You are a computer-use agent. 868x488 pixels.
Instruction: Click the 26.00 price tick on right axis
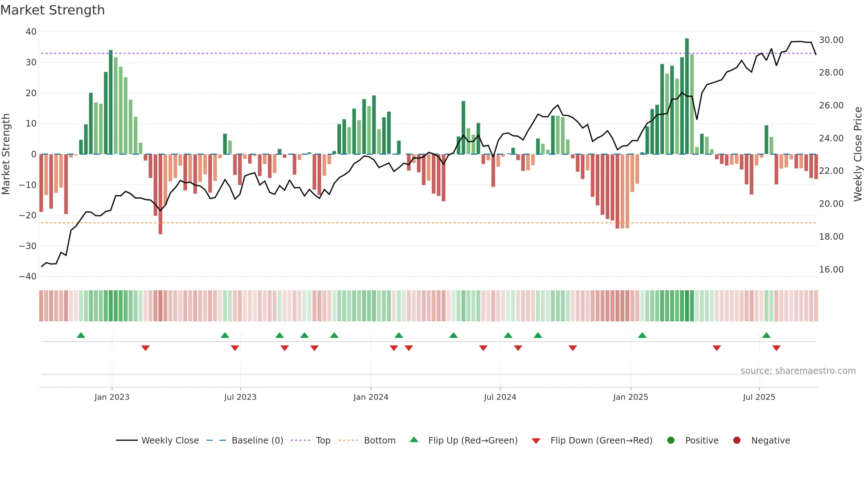831,106
